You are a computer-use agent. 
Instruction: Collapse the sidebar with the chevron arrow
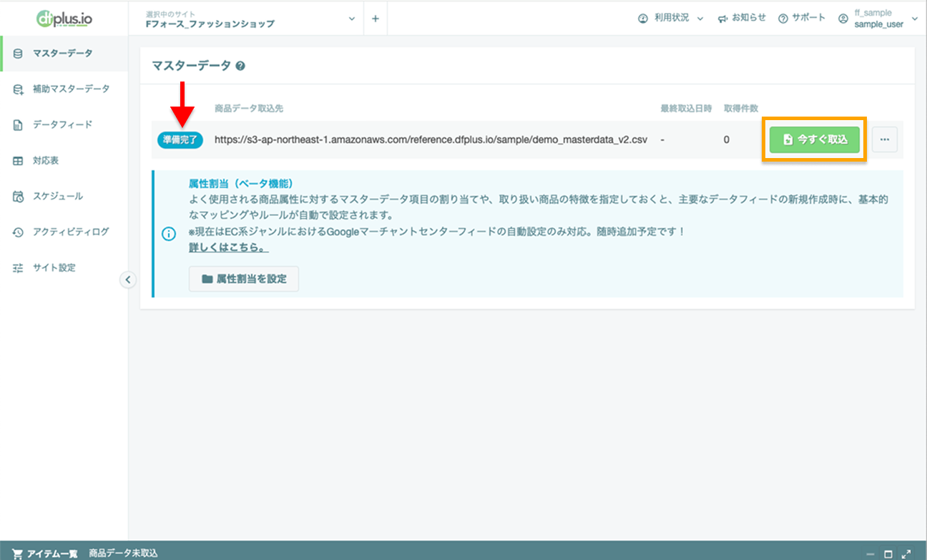point(128,280)
